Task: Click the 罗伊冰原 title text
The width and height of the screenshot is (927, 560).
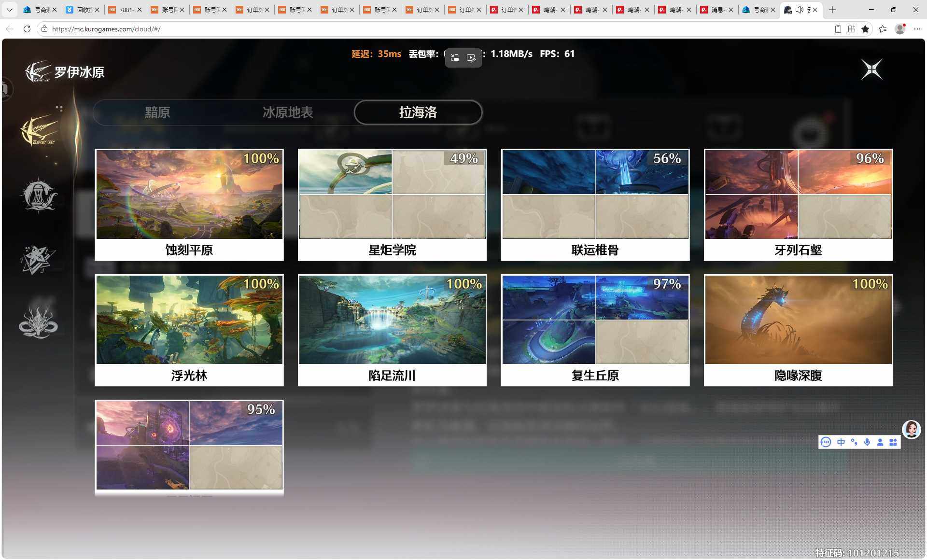Action: pos(79,72)
